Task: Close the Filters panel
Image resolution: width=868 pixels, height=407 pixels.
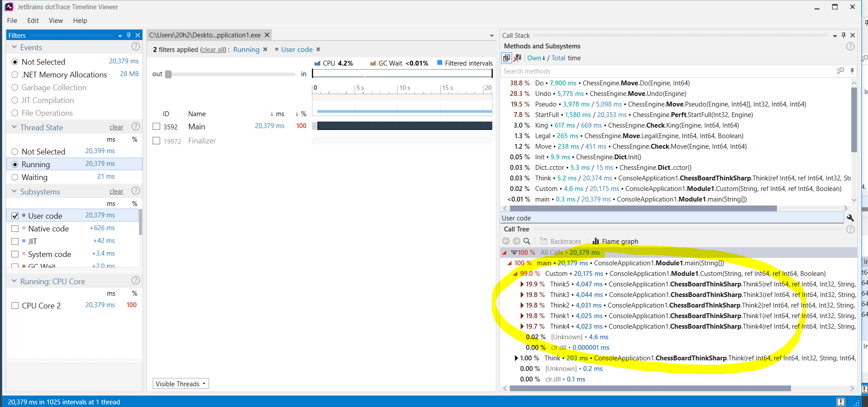Action: pos(138,35)
